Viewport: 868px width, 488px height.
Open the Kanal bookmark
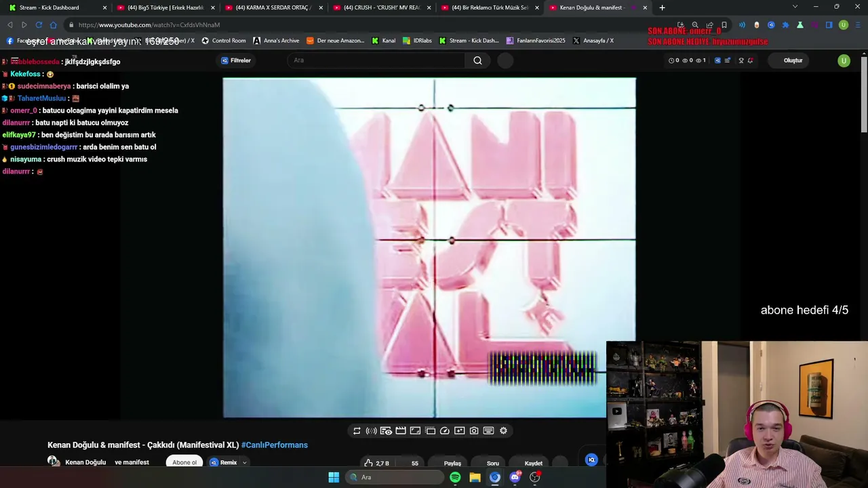click(x=383, y=41)
